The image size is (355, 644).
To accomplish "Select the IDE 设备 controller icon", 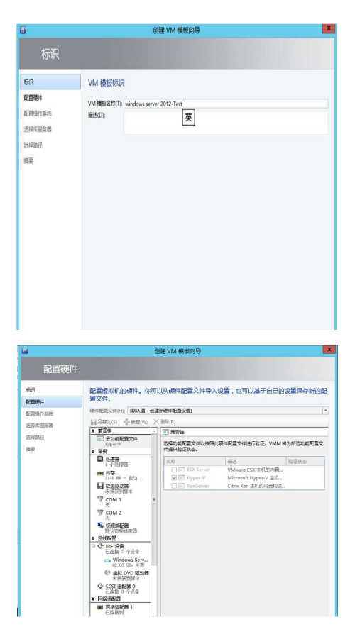I will coord(100,546).
